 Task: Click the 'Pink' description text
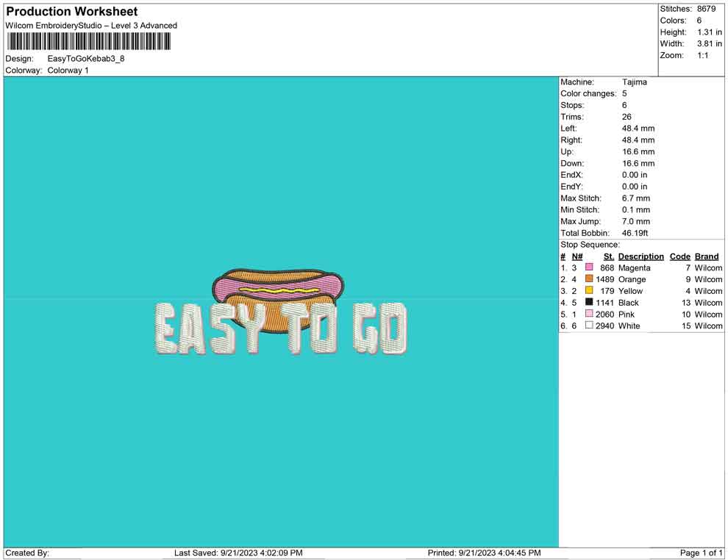pos(627,315)
